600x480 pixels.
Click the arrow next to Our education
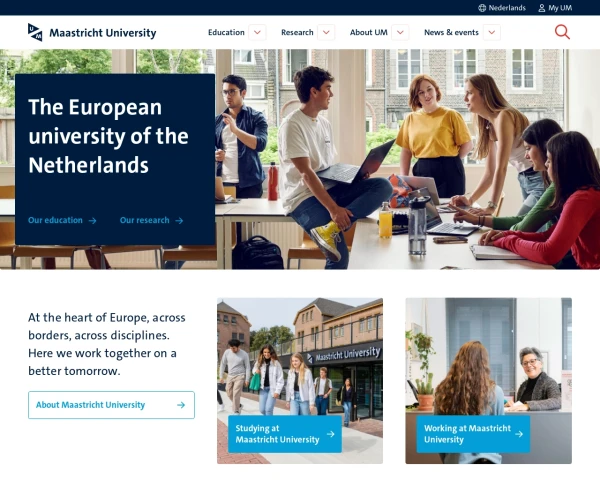(92, 220)
